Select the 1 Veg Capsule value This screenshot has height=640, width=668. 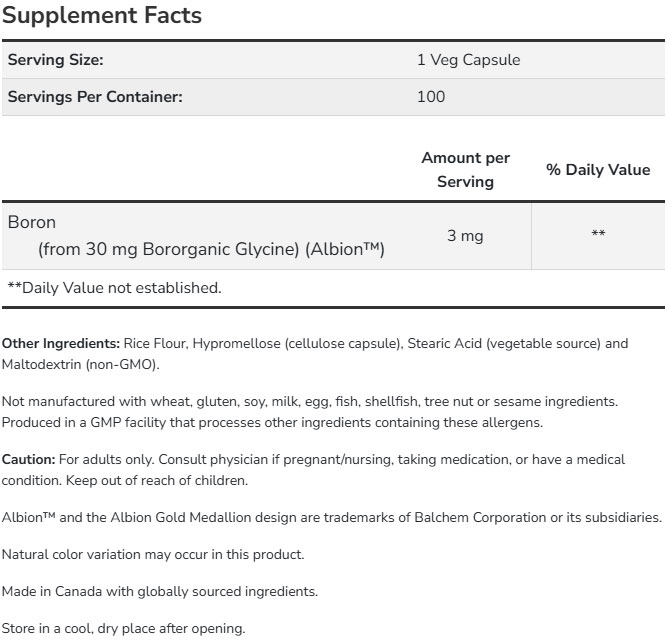[x=468, y=60]
